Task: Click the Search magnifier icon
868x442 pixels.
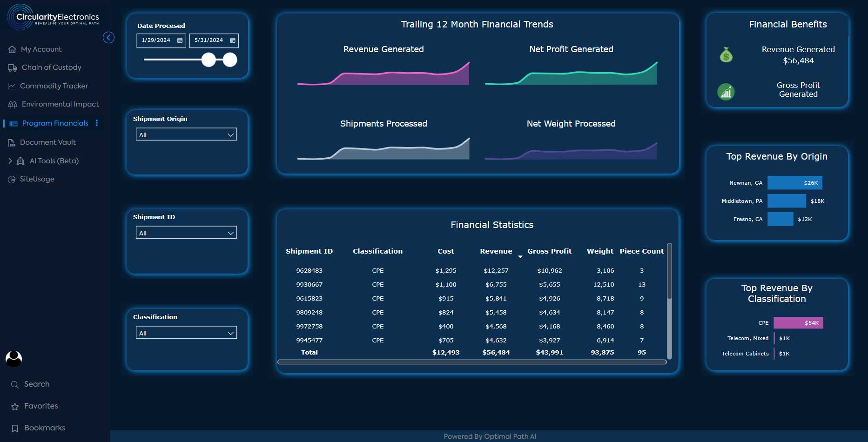Action: (x=15, y=385)
